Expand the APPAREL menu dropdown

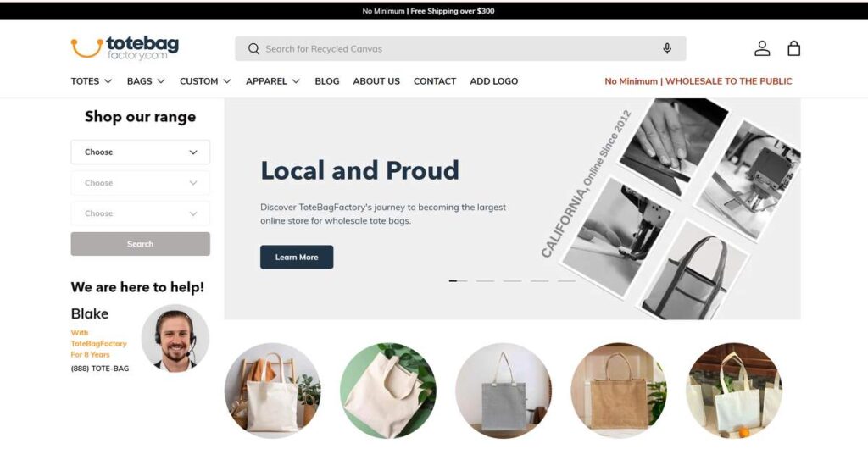[x=273, y=81]
